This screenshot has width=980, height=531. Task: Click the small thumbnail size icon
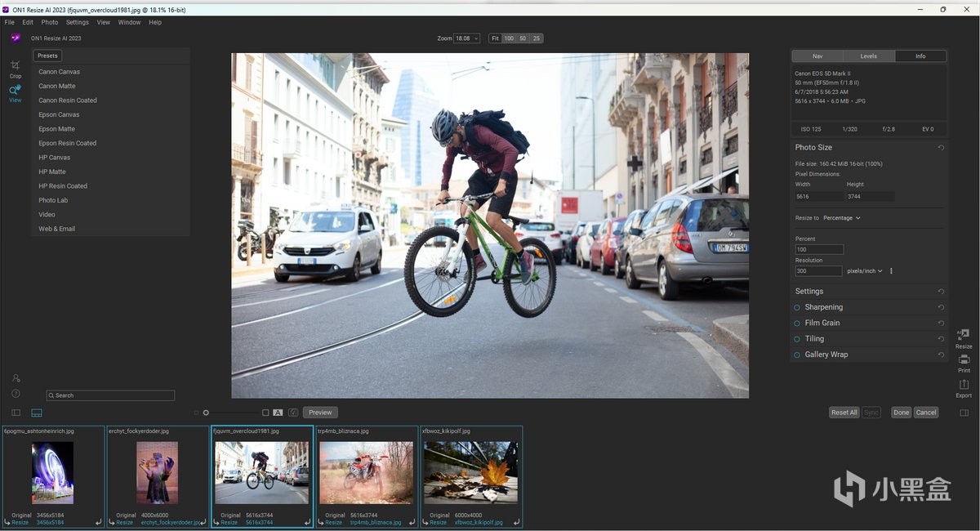[196, 413]
